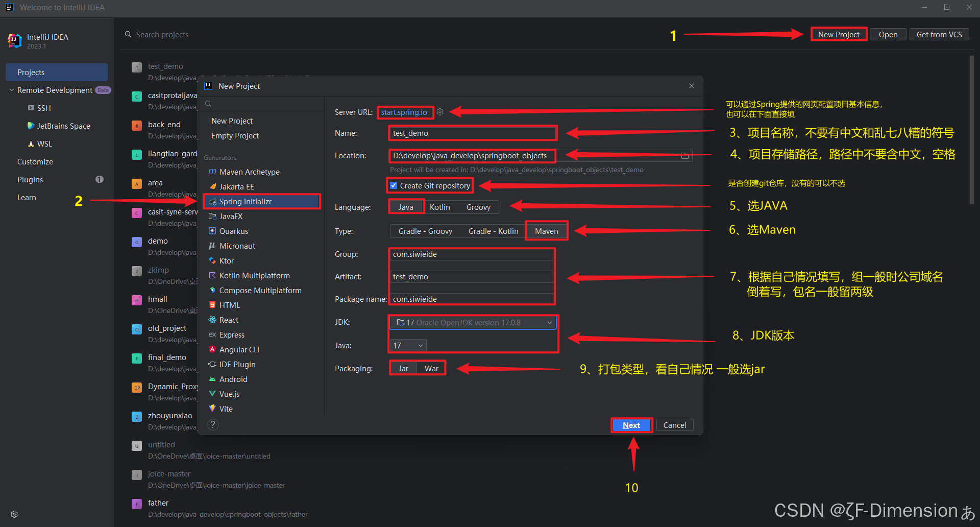Image resolution: width=980 pixels, height=527 pixels.
Task: Click the zhouyunxiao project icon
Action: 137,416
